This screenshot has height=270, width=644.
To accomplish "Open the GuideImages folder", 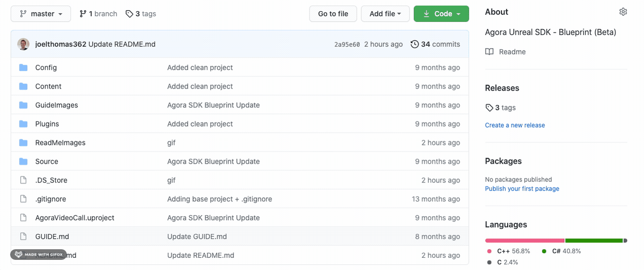I will 56,105.
